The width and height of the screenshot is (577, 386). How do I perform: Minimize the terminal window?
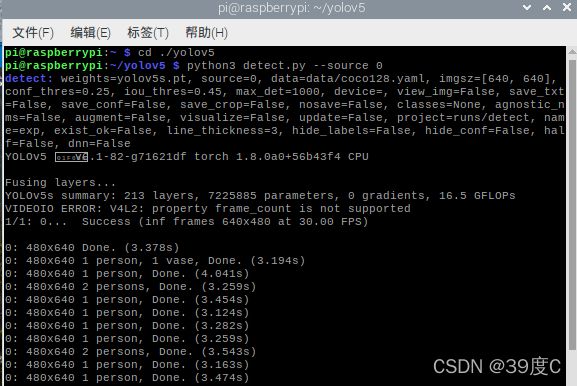point(527,7)
